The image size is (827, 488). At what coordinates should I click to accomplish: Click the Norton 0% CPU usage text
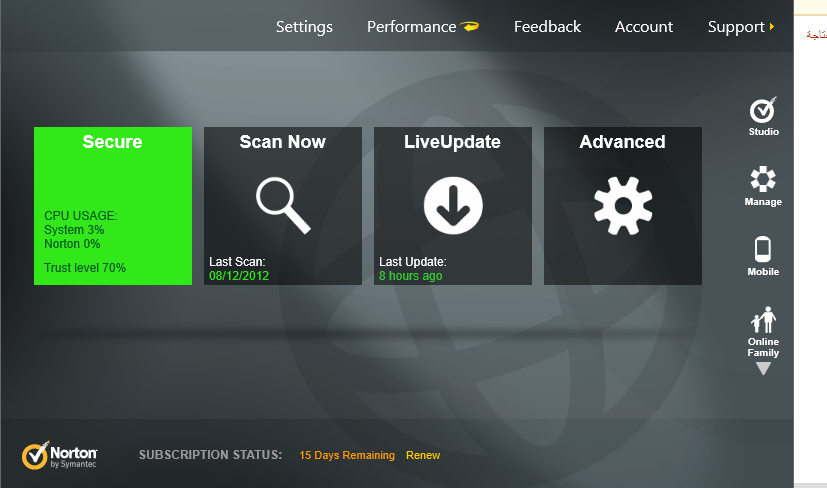point(72,244)
